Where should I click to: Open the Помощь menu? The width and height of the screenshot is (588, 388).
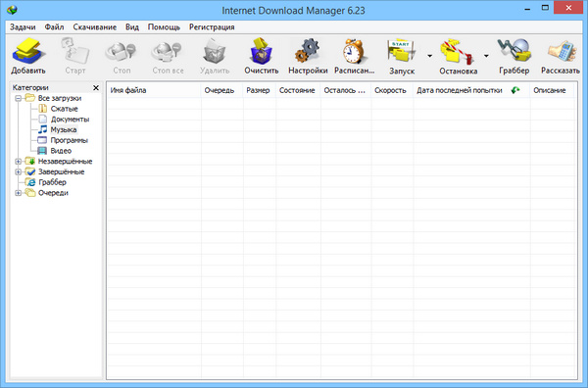point(164,27)
